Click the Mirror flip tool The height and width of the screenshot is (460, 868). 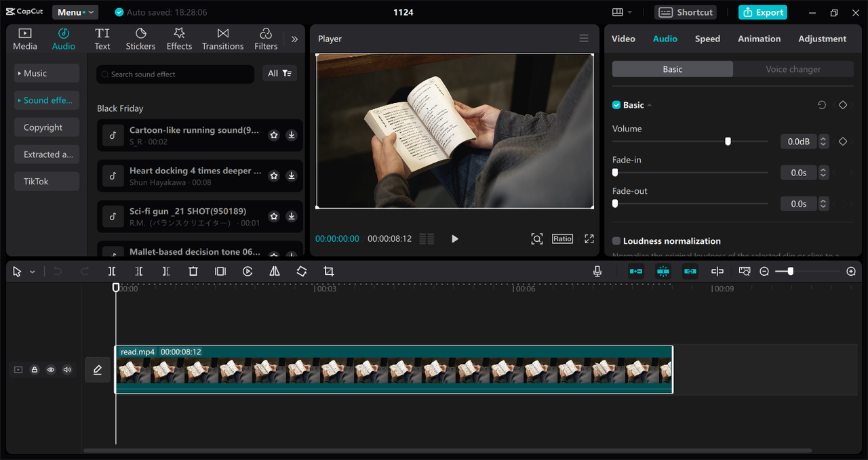[x=275, y=271]
